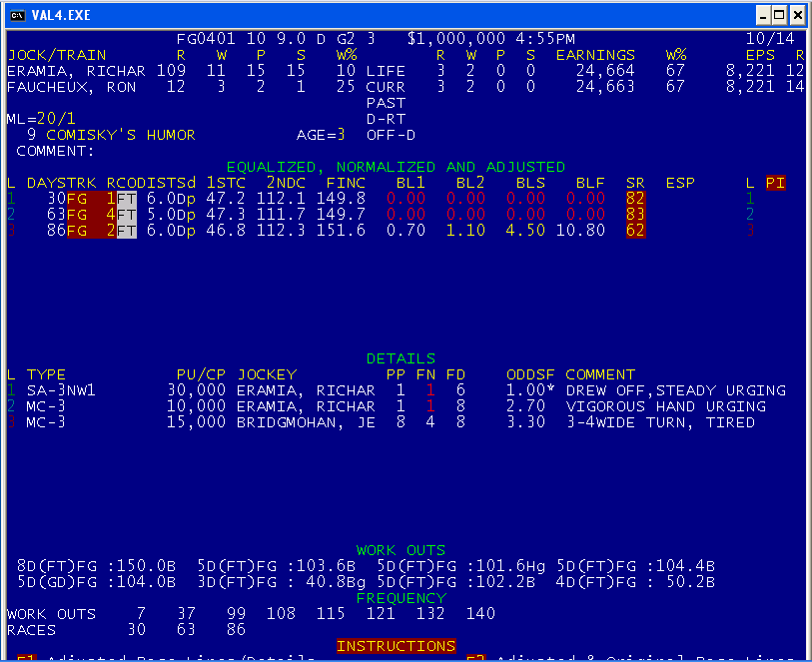The width and height of the screenshot is (812, 662).
Task: Maximize the VAL4.EXE window
Action: click(x=779, y=16)
